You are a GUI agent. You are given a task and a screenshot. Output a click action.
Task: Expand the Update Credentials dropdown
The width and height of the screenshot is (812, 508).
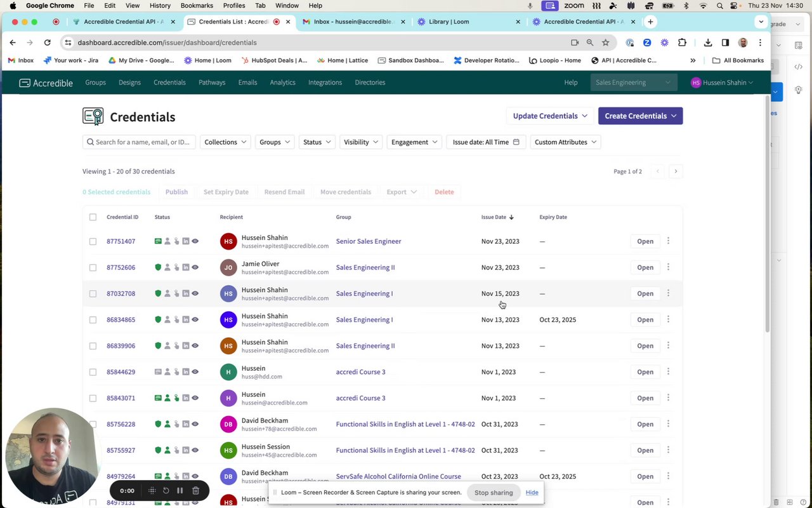click(x=550, y=116)
